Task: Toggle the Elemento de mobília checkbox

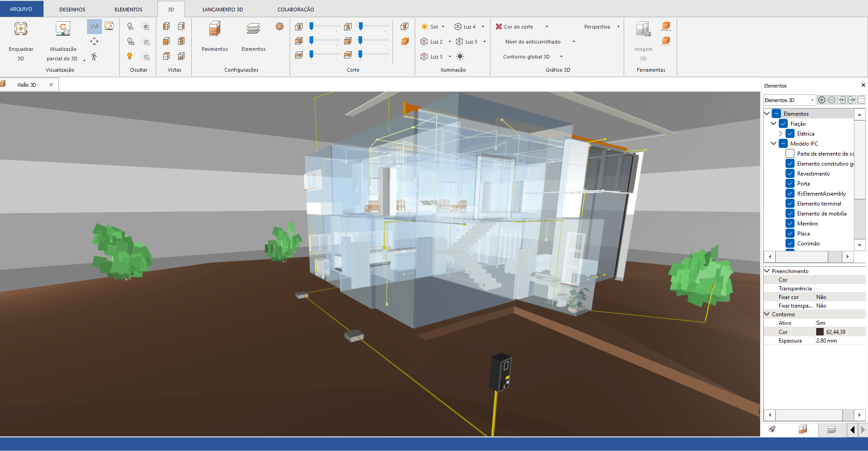Action: [790, 213]
